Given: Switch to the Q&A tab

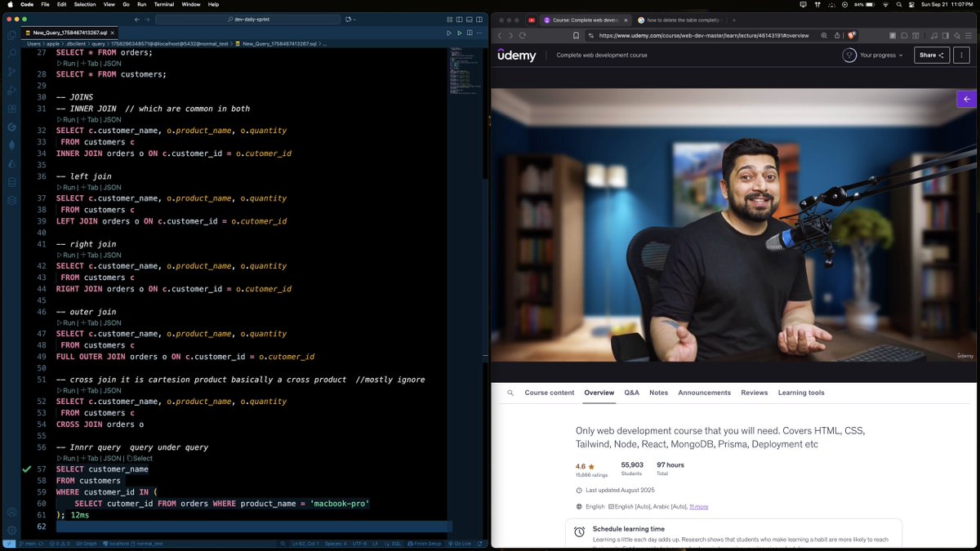Looking at the screenshot, I should tap(632, 393).
